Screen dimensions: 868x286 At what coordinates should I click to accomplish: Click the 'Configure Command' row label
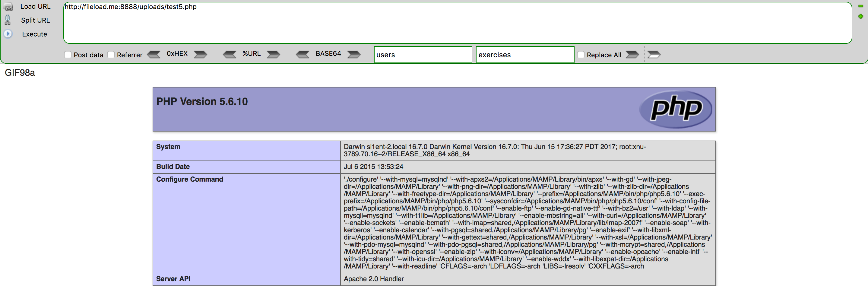coord(190,179)
